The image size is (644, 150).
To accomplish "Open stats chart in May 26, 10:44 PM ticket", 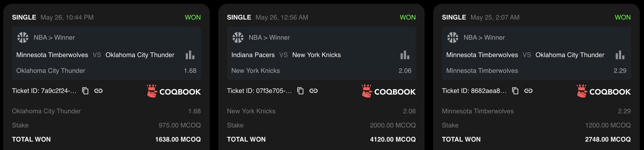I will click(190, 55).
